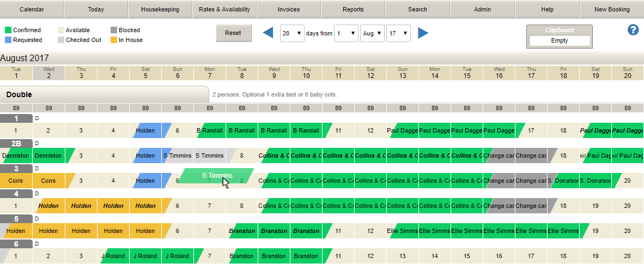The height and width of the screenshot is (269, 644).
Task: Go to the Invoices tab
Action: point(289,9)
